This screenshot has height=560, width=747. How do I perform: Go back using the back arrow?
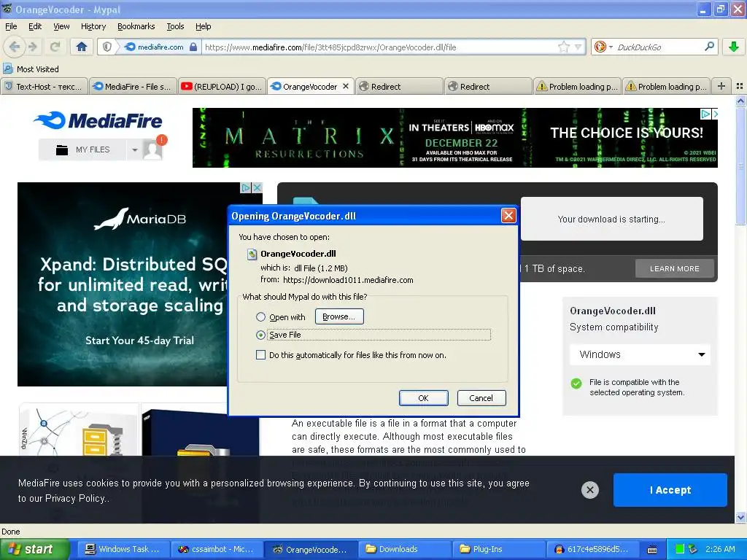(x=15, y=47)
